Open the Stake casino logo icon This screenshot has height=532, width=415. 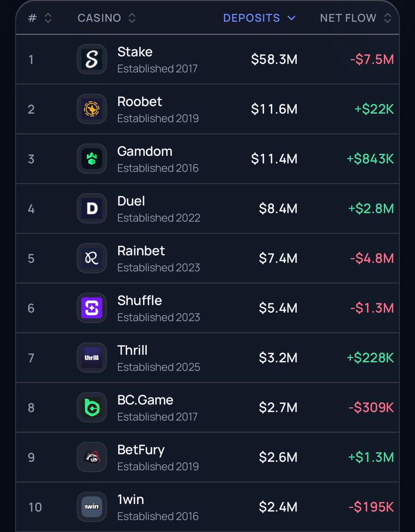(x=92, y=59)
